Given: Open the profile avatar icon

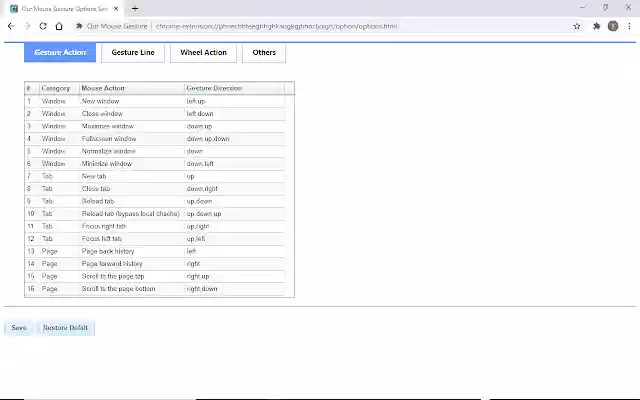Looking at the screenshot, I should tap(613, 26).
